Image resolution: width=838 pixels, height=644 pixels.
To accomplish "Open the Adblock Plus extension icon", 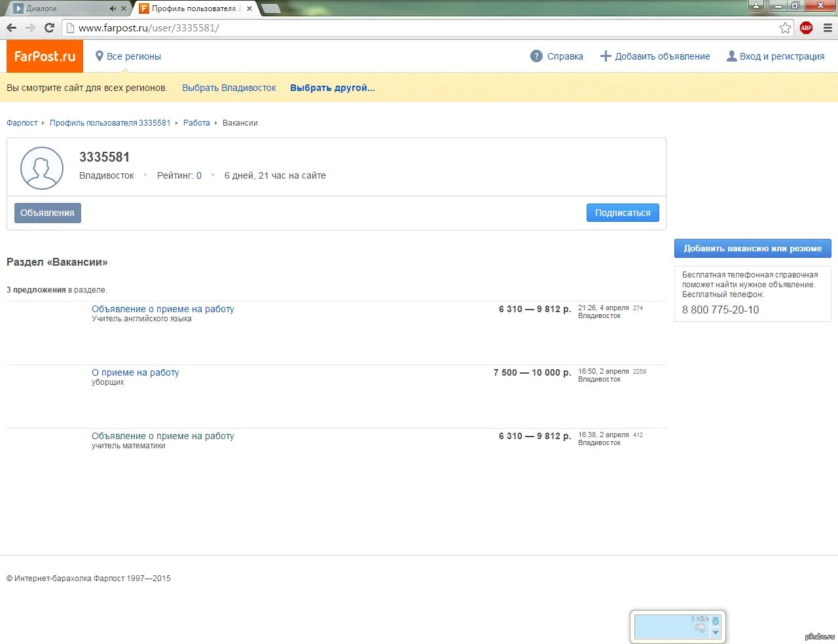I will click(x=807, y=27).
